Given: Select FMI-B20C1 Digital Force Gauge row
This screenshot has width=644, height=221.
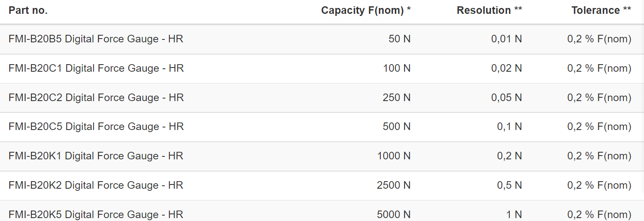Looking at the screenshot, I should click(322, 69).
